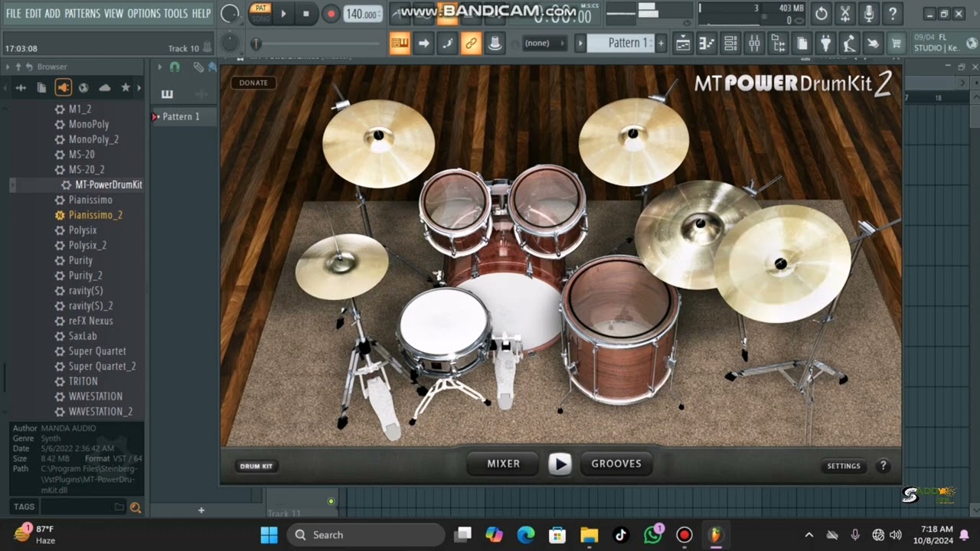Play the groove preview button
Viewport: 980px width, 551px height.
coord(560,464)
